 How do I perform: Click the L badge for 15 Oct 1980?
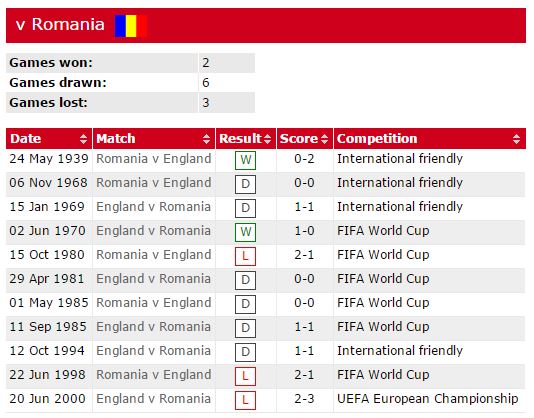tap(245, 256)
